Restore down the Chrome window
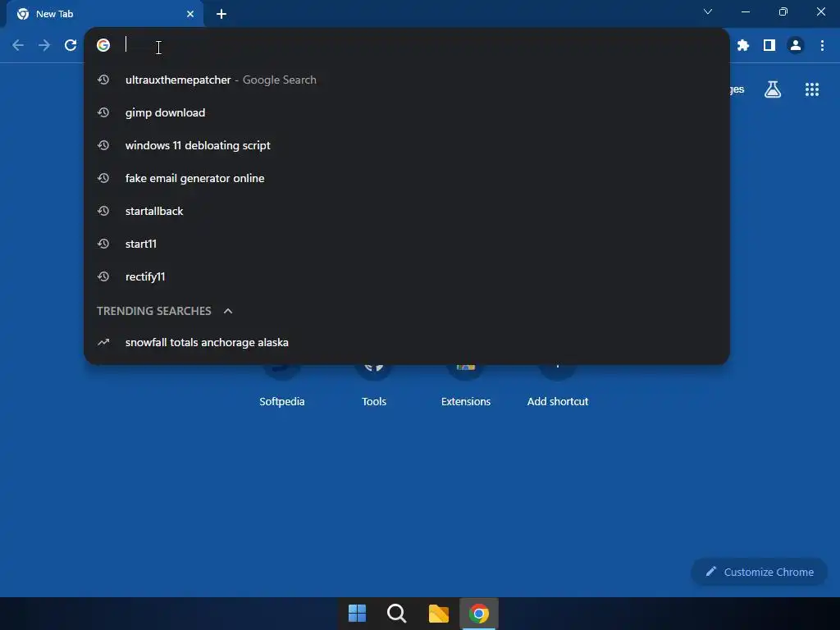The height and width of the screenshot is (630, 840). [x=783, y=11]
